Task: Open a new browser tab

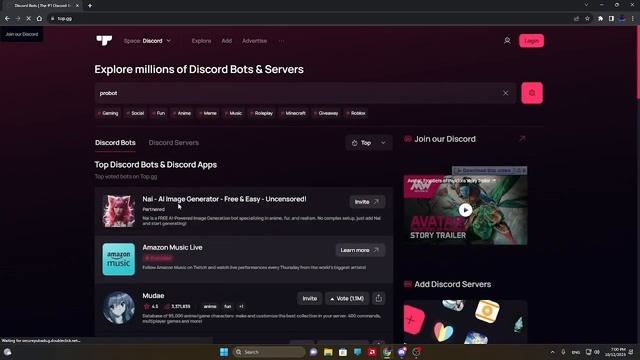Action: click(90, 6)
